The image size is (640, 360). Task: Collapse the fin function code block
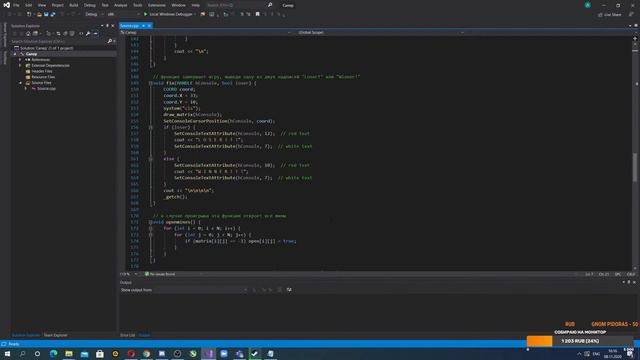pos(151,83)
